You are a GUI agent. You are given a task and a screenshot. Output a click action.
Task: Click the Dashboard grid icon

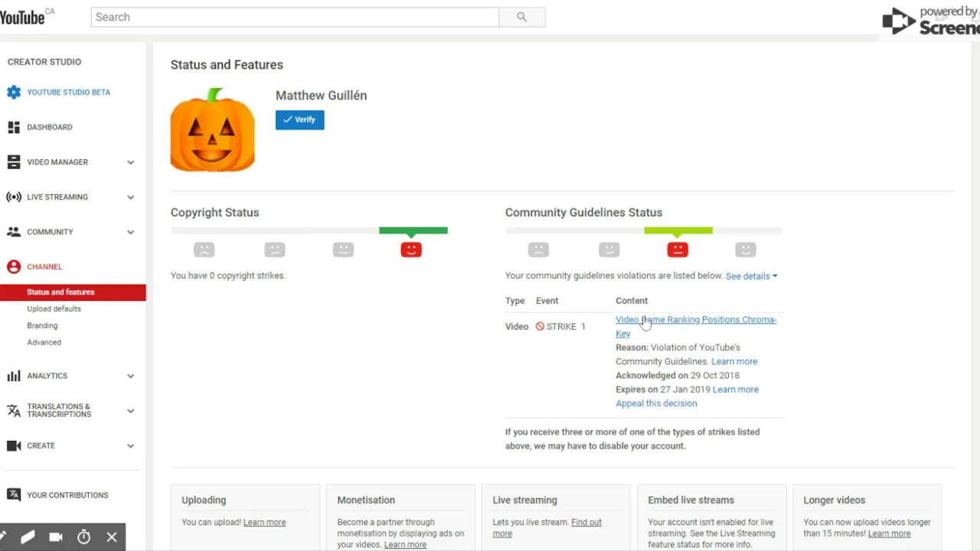pos(14,127)
